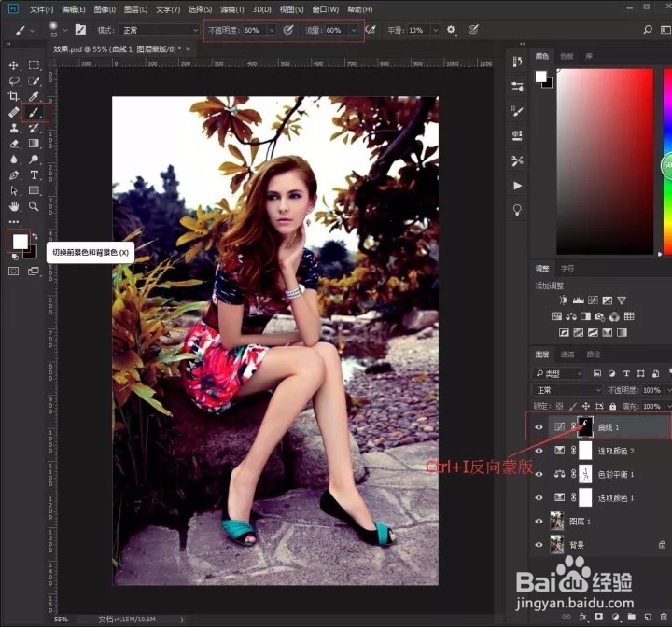The width and height of the screenshot is (672, 627).
Task: Switch to the 路径 paths tab
Action: tap(594, 355)
